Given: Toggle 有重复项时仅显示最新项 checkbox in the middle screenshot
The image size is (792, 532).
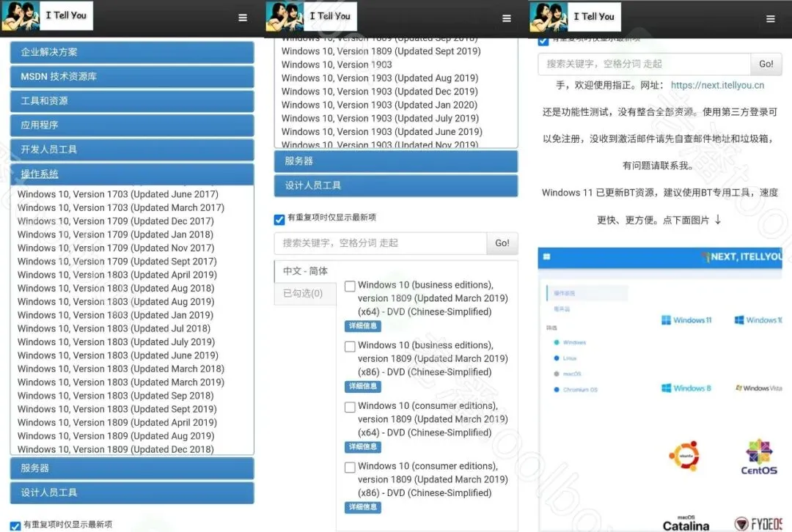Looking at the screenshot, I should (279, 219).
